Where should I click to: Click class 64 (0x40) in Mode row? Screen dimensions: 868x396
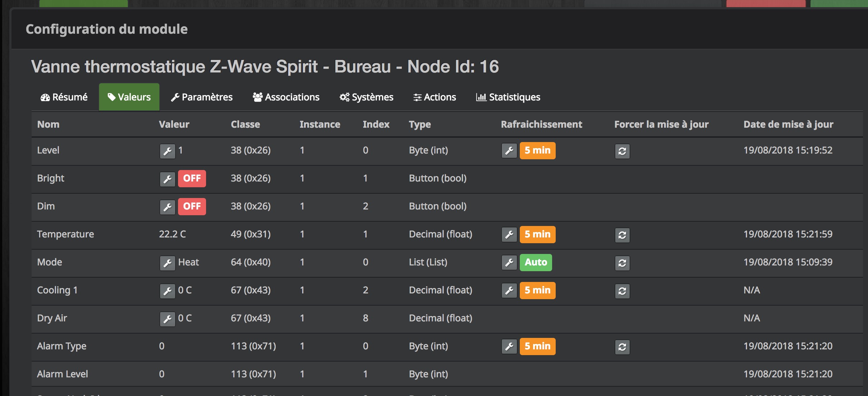tap(251, 262)
